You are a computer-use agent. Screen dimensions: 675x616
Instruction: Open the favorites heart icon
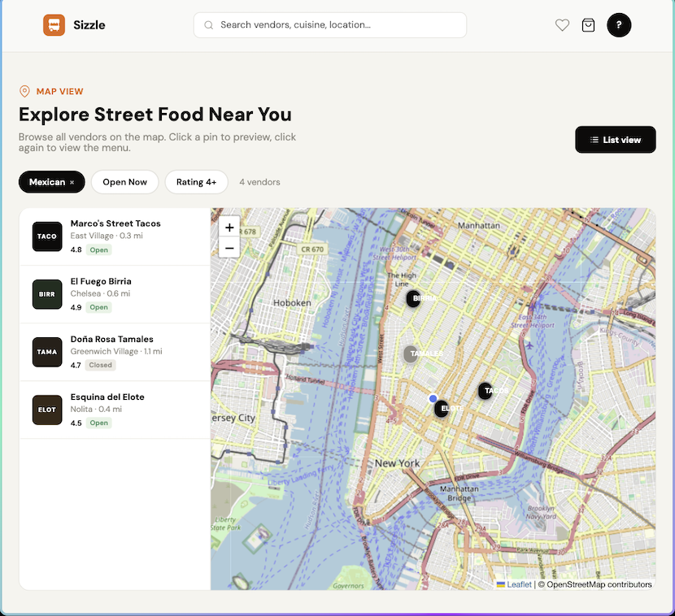(x=562, y=25)
